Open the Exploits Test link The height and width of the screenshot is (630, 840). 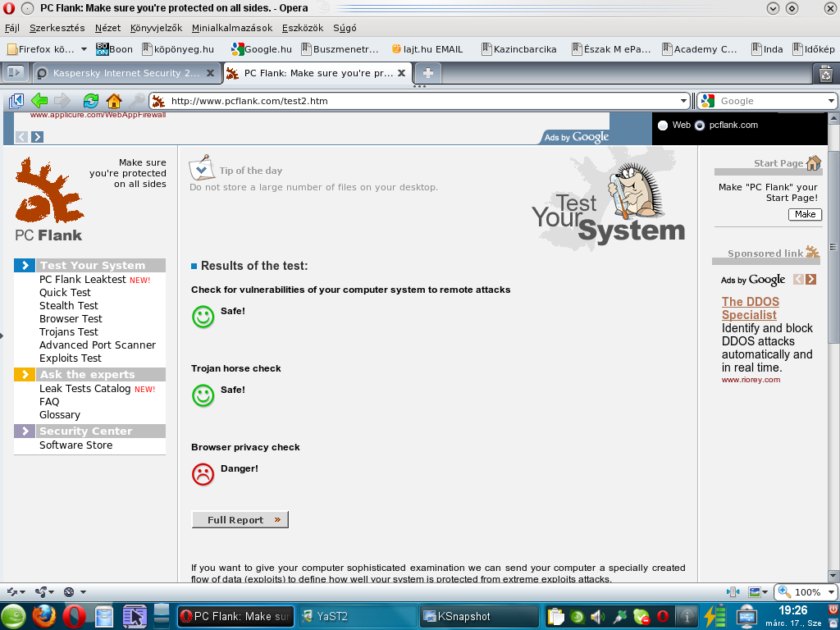pyautogui.click(x=71, y=358)
